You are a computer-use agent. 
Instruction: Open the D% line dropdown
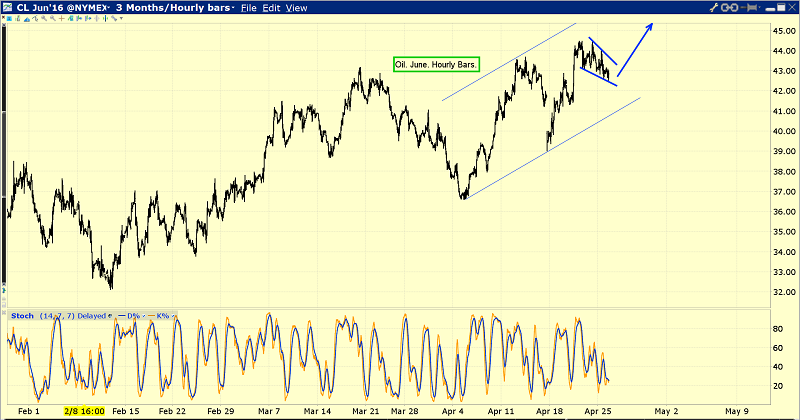[x=144, y=316]
